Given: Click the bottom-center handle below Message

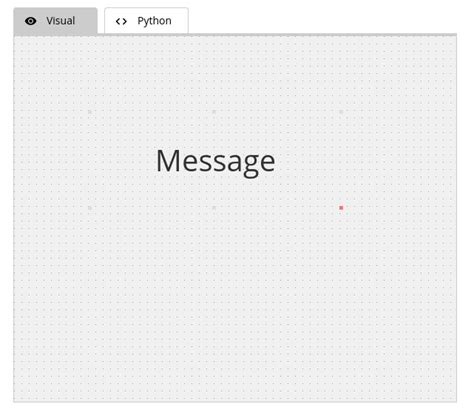Looking at the screenshot, I should pyautogui.click(x=214, y=208).
